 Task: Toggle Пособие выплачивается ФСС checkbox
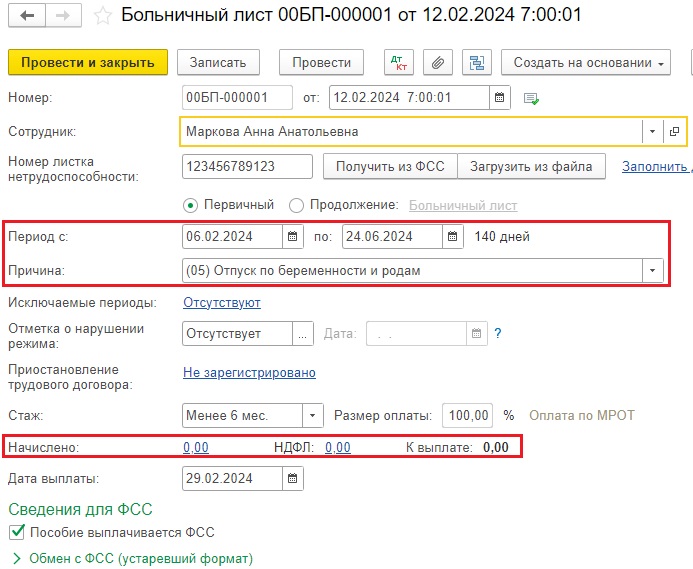(x=17, y=532)
